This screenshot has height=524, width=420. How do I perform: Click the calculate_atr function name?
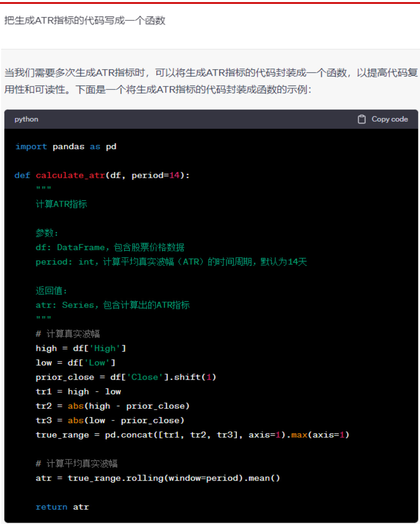[x=70, y=175]
